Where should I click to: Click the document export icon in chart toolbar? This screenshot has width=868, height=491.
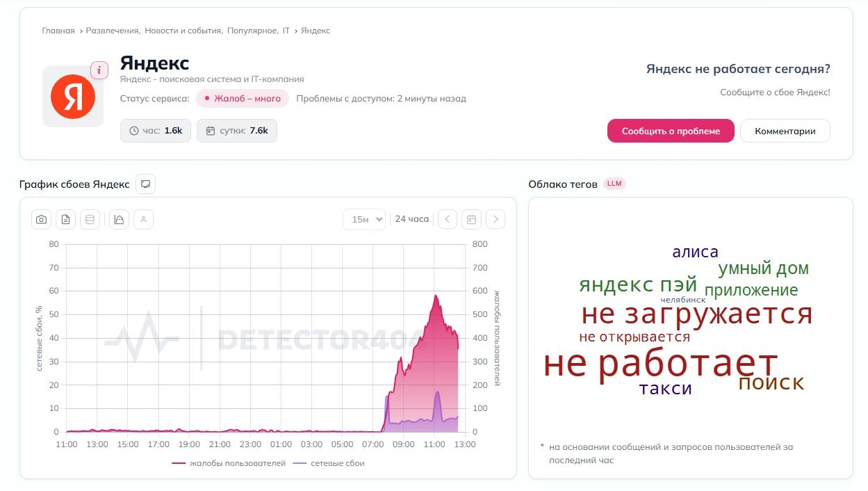tap(65, 220)
